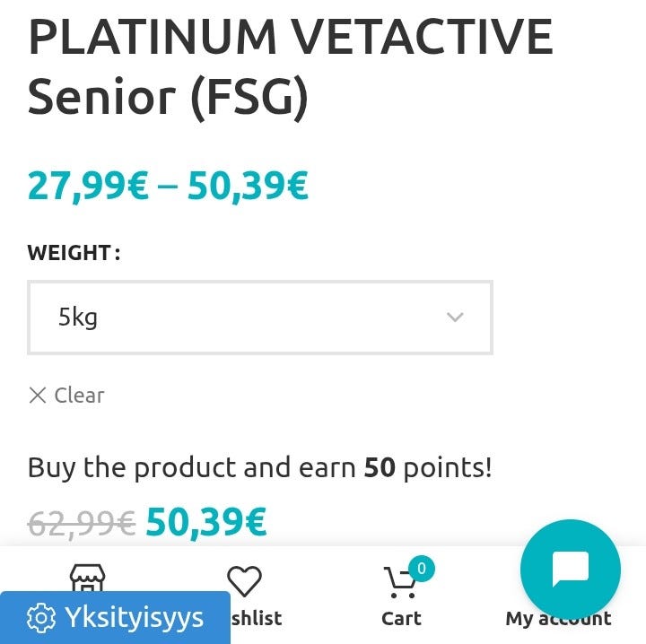Click the gear icon beside Yksityisyys
Screen dimensions: 646x644
[40, 618]
